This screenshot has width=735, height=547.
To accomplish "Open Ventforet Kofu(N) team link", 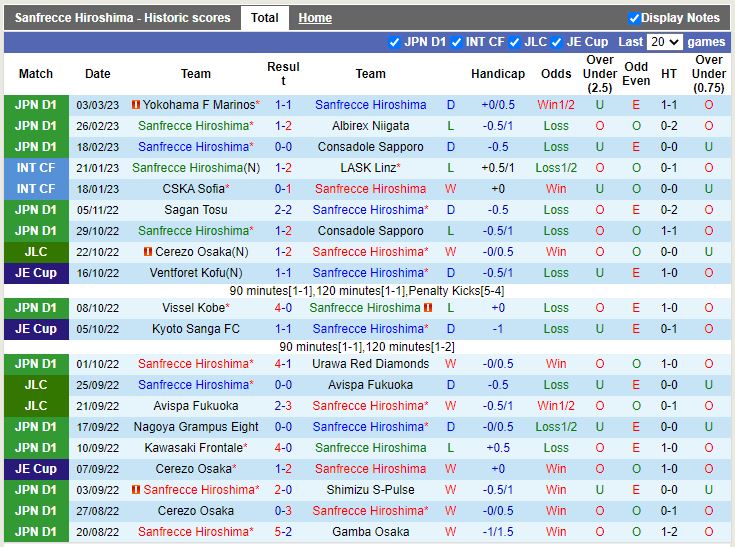I will 196,273.
